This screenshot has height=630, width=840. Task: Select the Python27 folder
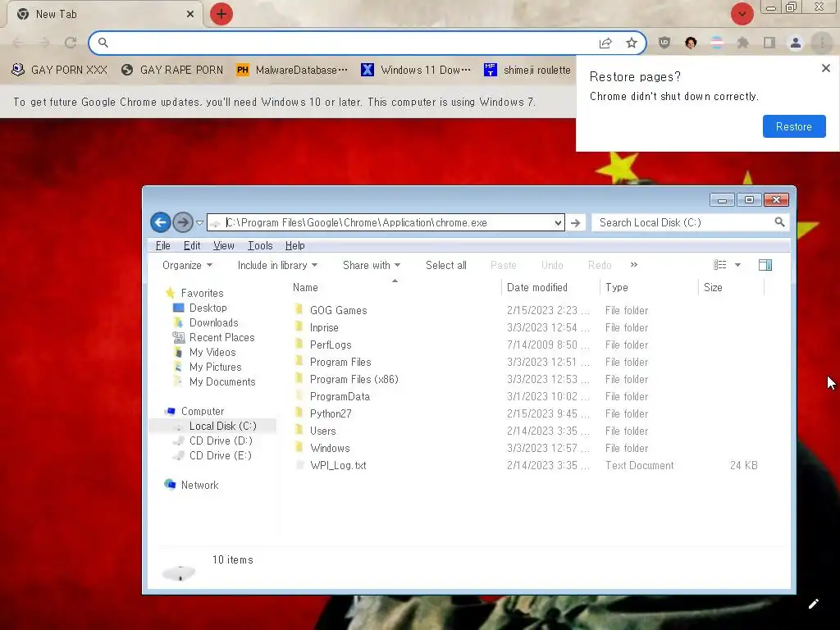click(x=331, y=413)
